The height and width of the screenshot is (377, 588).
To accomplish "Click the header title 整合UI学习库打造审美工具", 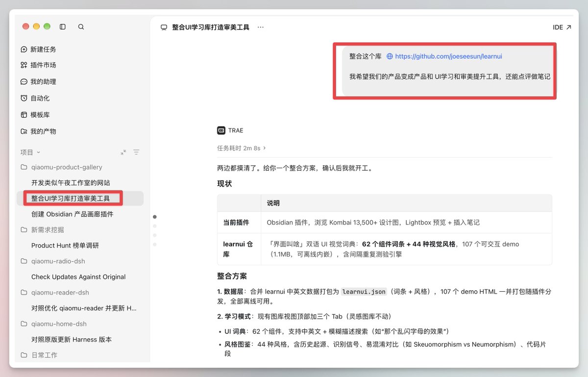I will point(211,27).
